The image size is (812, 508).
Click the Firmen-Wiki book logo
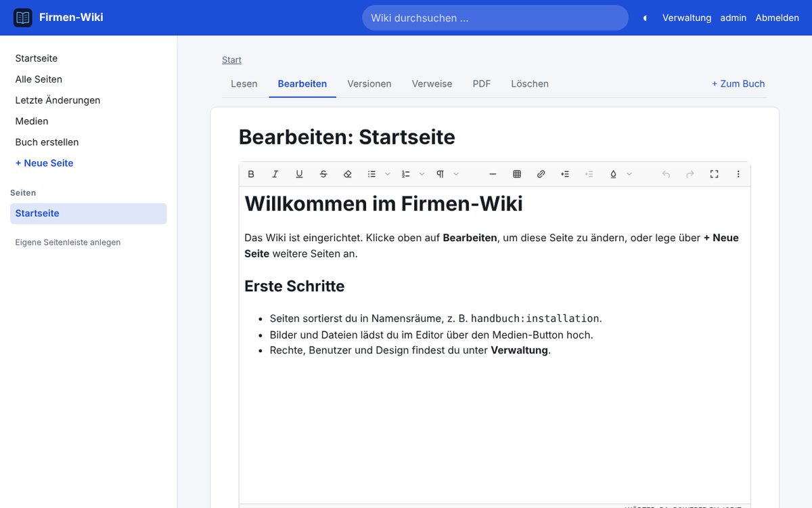23,18
